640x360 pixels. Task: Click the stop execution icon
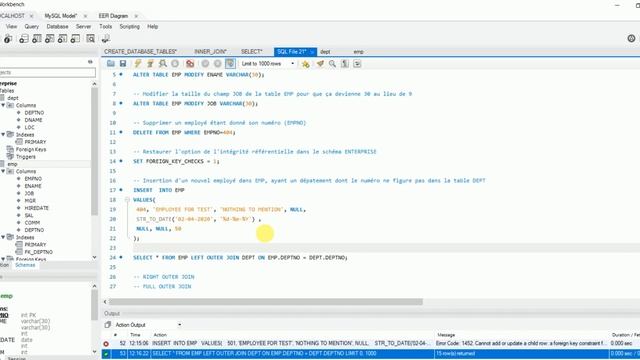(x=175, y=64)
